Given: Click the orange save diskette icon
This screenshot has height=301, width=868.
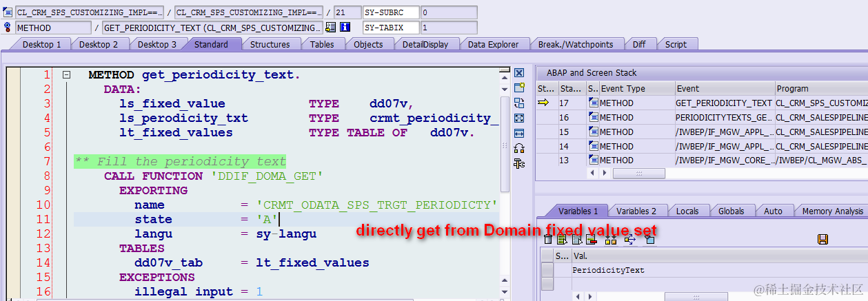Looking at the screenshot, I should point(822,239).
